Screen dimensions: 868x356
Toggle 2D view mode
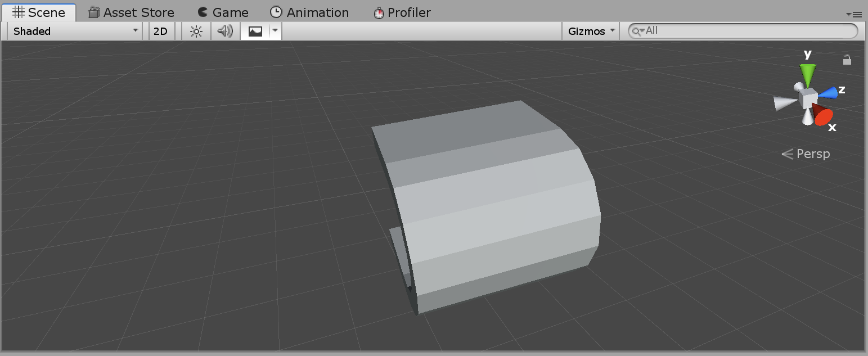coord(161,31)
